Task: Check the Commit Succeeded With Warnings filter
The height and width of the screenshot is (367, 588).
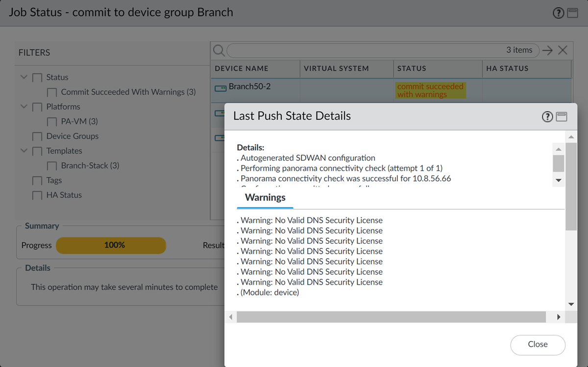Action: point(51,92)
